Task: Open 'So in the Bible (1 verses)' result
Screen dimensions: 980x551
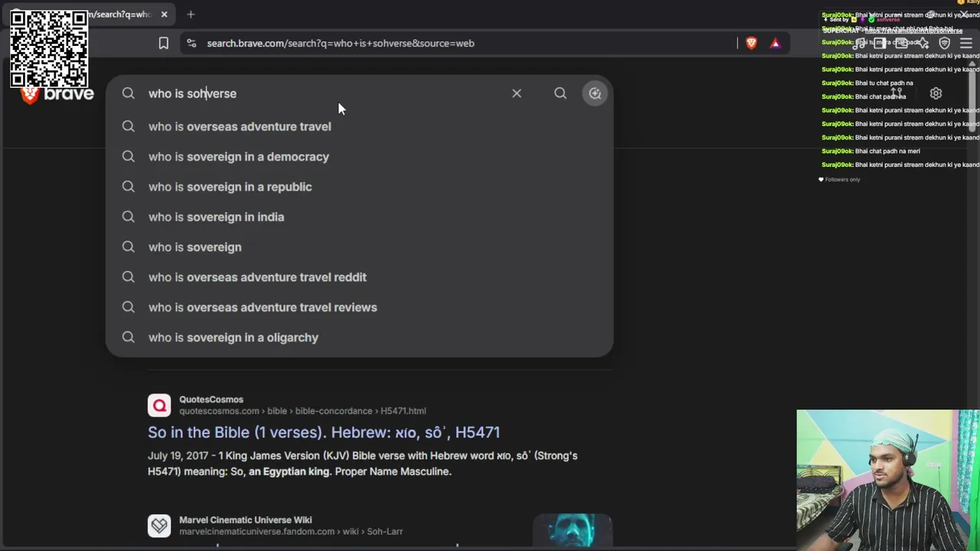Action: 324,432
